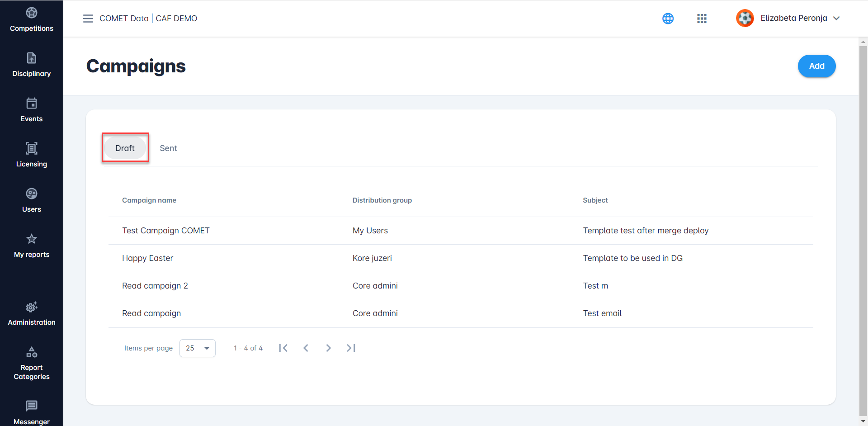Go to the next page of results
The height and width of the screenshot is (426, 868).
pyautogui.click(x=329, y=348)
